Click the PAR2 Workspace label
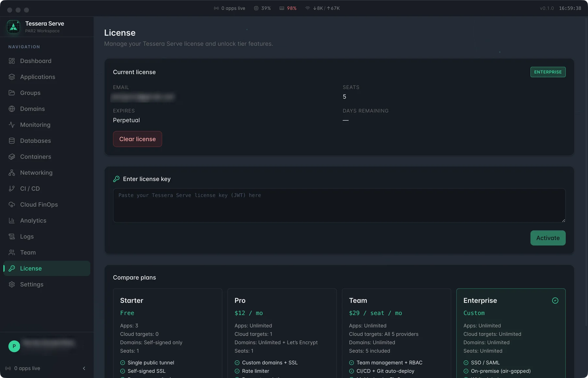 coord(42,31)
